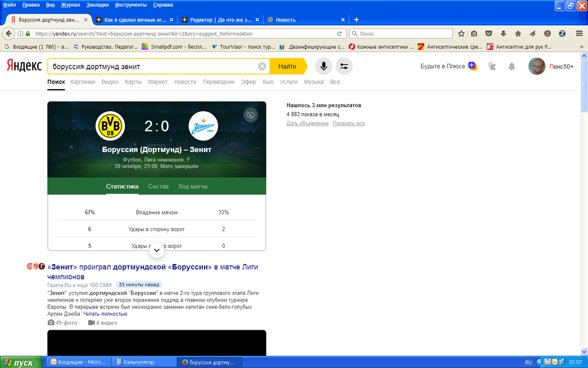The width and height of the screenshot is (588, 368).
Task: Click the yellow Найти search button
Action: click(287, 66)
